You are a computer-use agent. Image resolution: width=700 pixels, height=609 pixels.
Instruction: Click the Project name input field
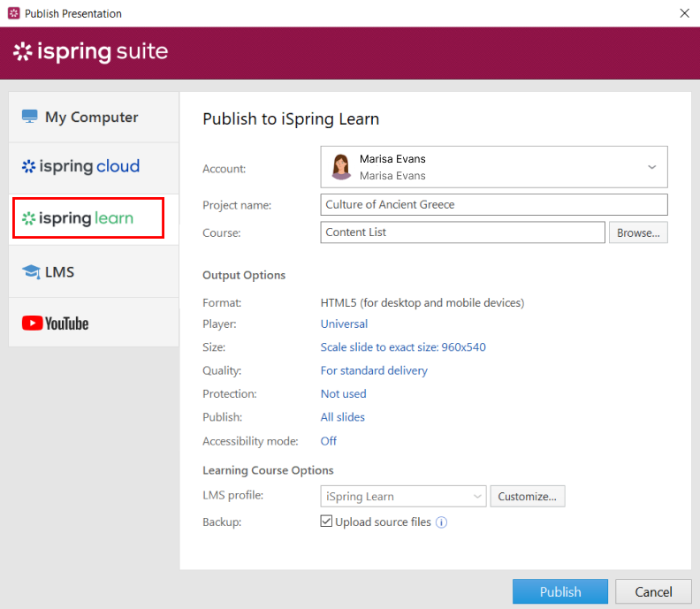(494, 204)
